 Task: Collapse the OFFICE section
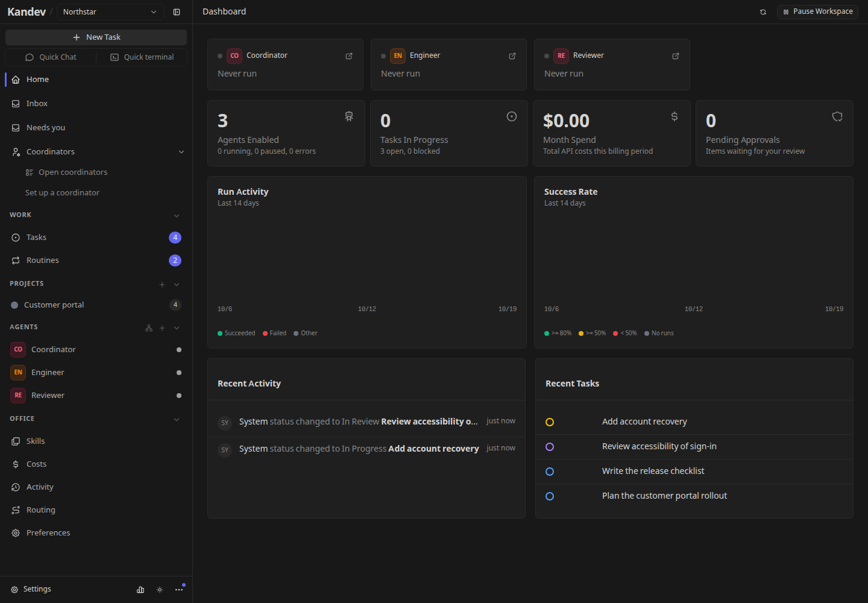tap(177, 420)
